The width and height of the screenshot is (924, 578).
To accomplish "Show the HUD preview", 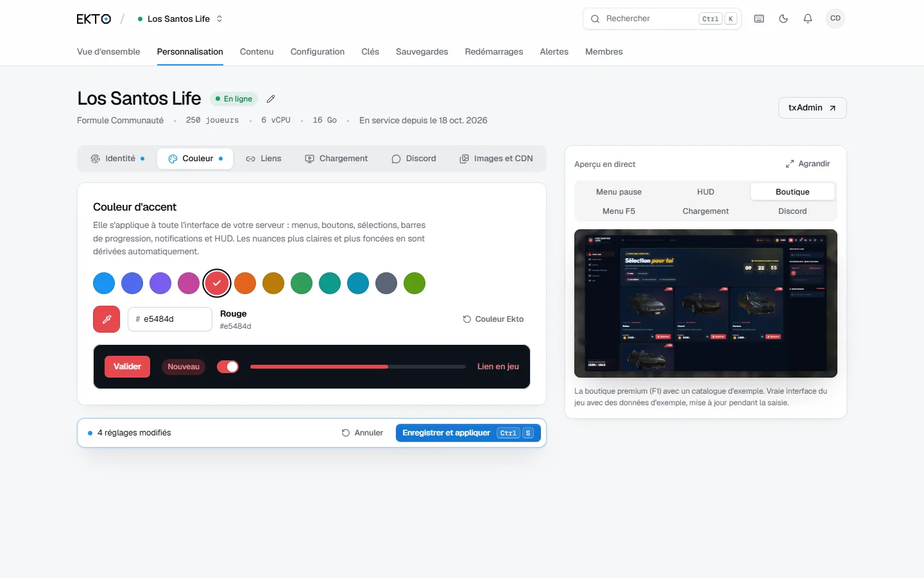I will [706, 192].
